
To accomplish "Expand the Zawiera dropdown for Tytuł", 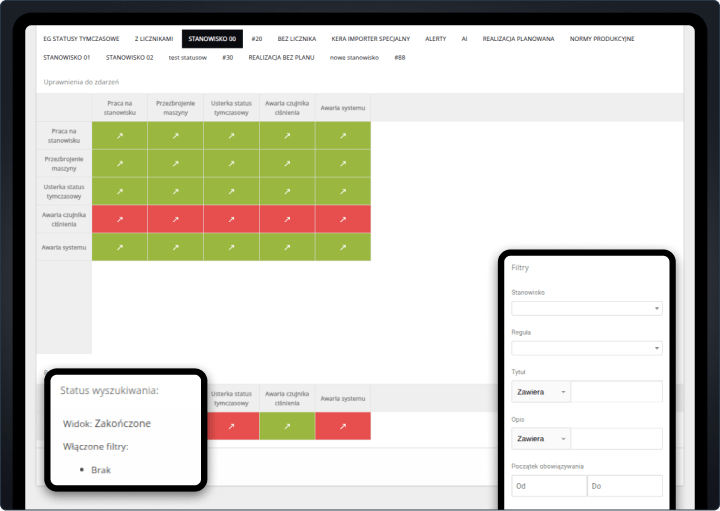I will pyautogui.click(x=540, y=392).
